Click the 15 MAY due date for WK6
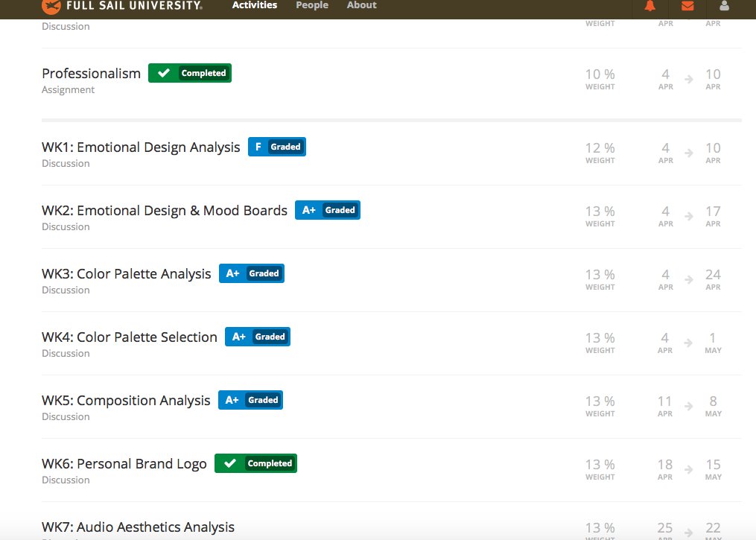 [x=713, y=469]
